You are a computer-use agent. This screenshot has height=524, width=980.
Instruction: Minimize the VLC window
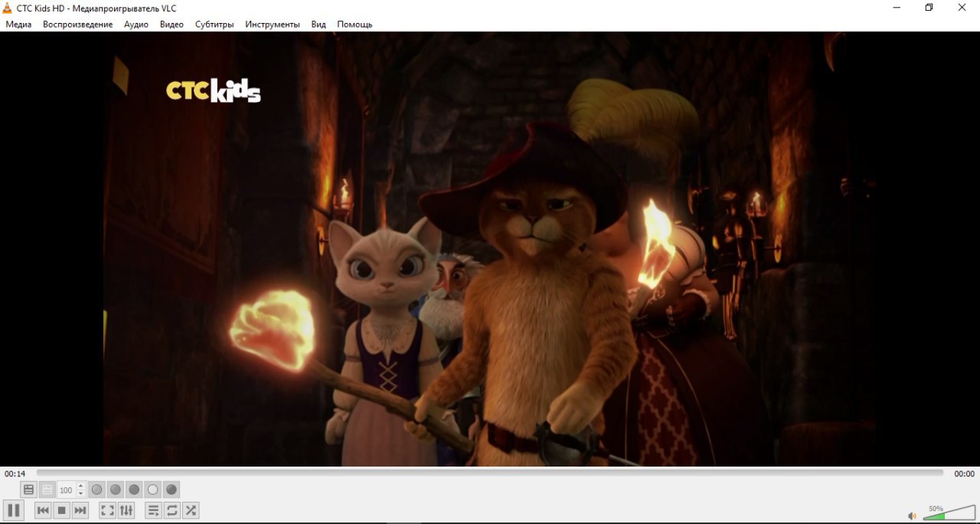click(896, 8)
